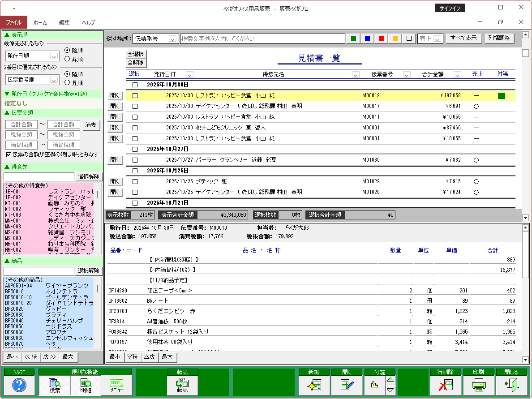
Task: Create a new document with 新規 icon
Action: (x=313, y=385)
